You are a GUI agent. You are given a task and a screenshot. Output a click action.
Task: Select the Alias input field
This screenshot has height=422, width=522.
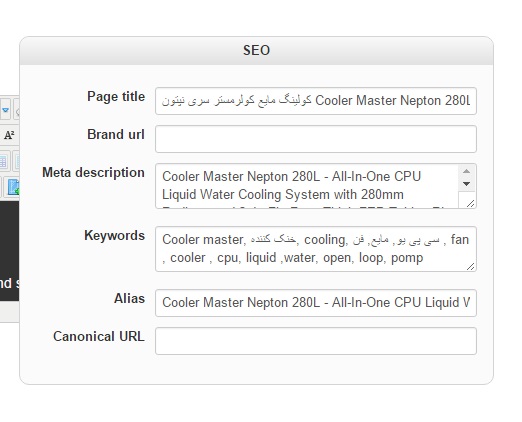pyautogui.click(x=316, y=303)
